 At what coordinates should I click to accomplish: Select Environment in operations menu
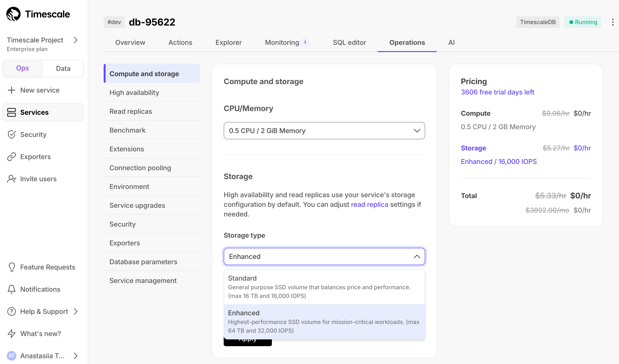pos(152,186)
